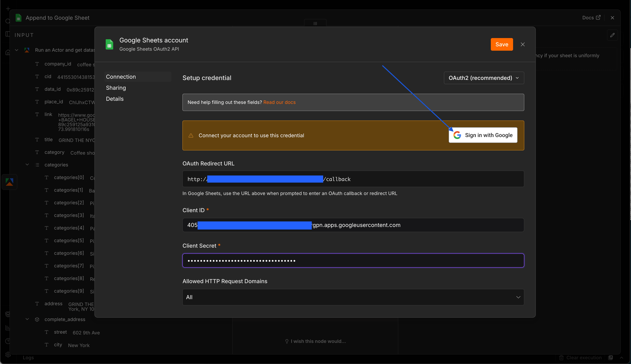Click Sign in with Google button
This screenshot has width=631, height=364.
(483, 135)
